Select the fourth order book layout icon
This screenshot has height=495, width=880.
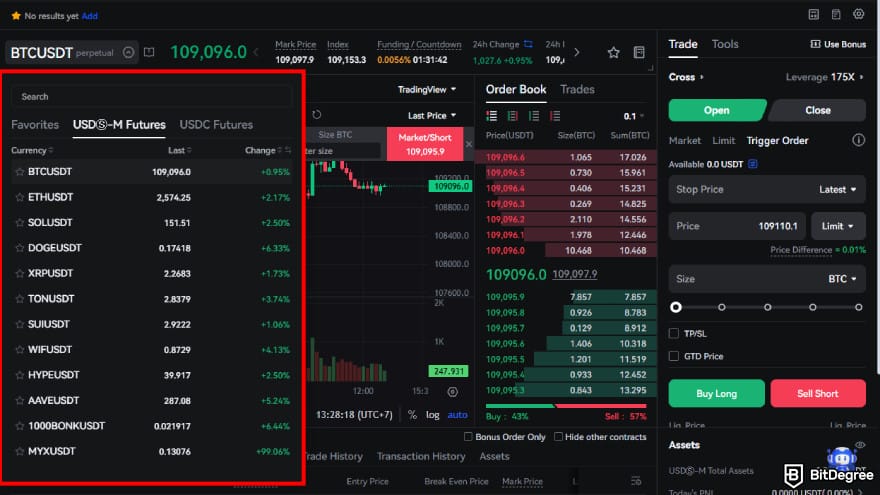[555, 116]
